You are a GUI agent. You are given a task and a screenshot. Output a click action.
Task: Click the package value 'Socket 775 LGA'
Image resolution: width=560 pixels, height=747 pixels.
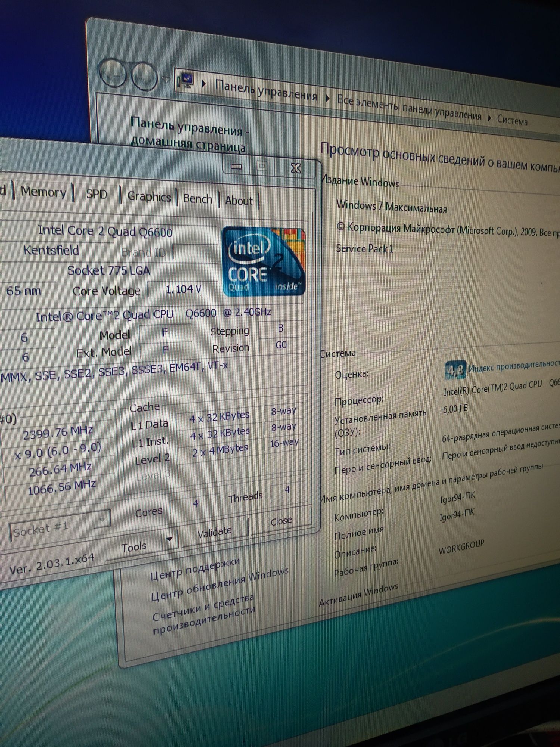click(109, 270)
